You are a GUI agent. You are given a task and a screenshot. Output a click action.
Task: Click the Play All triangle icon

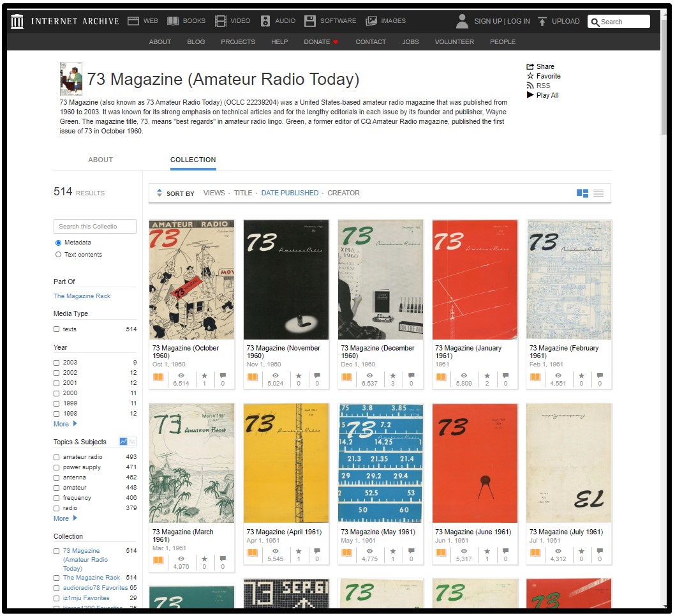pos(530,94)
